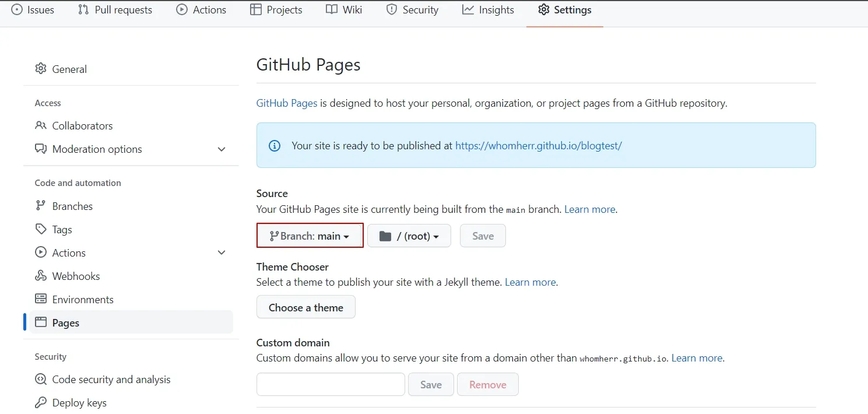The width and height of the screenshot is (868, 414).
Task: Open the / (root) folder dropdown
Action: pos(409,236)
